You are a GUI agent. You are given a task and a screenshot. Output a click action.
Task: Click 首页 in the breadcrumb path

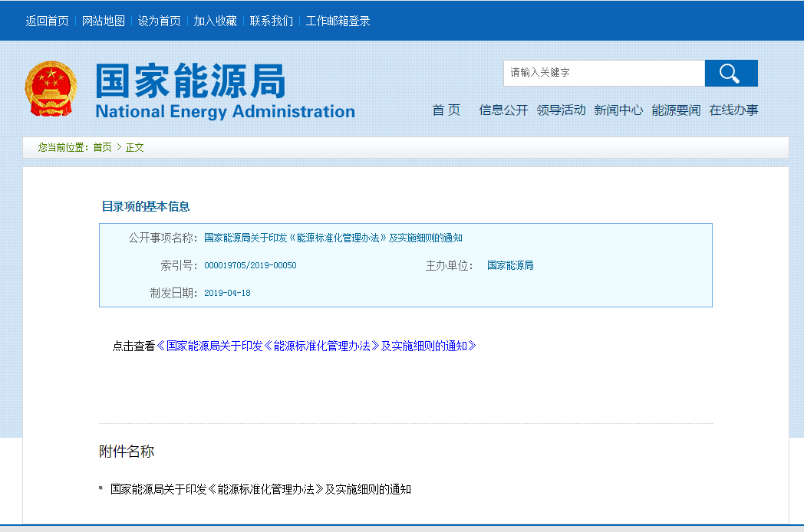pyautogui.click(x=102, y=148)
